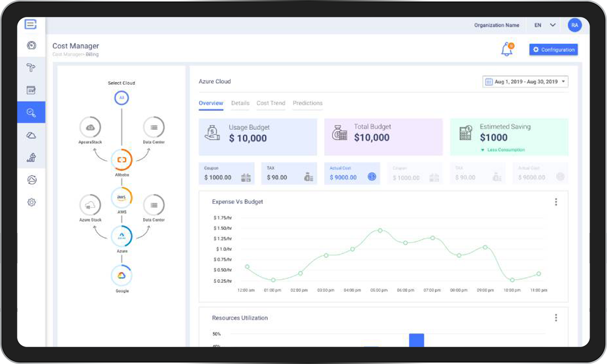Click the Coupon $1000.00 gift icon
The width and height of the screenshot is (607, 364).
tap(246, 178)
